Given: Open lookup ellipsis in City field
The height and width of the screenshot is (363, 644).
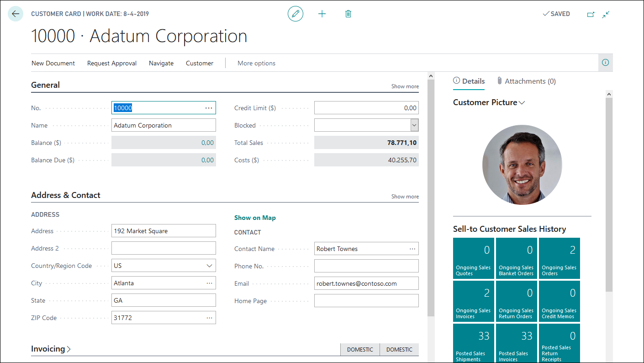Looking at the screenshot, I should pyautogui.click(x=209, y=283).
